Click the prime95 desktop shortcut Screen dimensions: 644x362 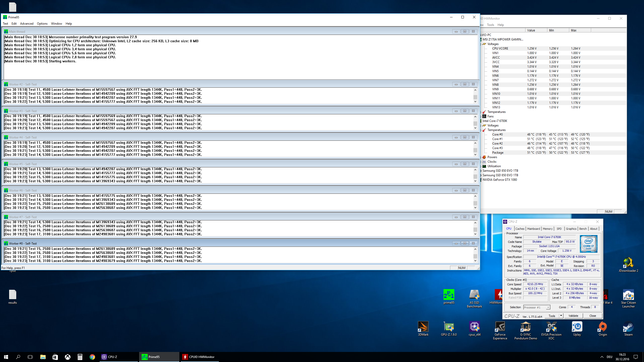coord(449,295)
